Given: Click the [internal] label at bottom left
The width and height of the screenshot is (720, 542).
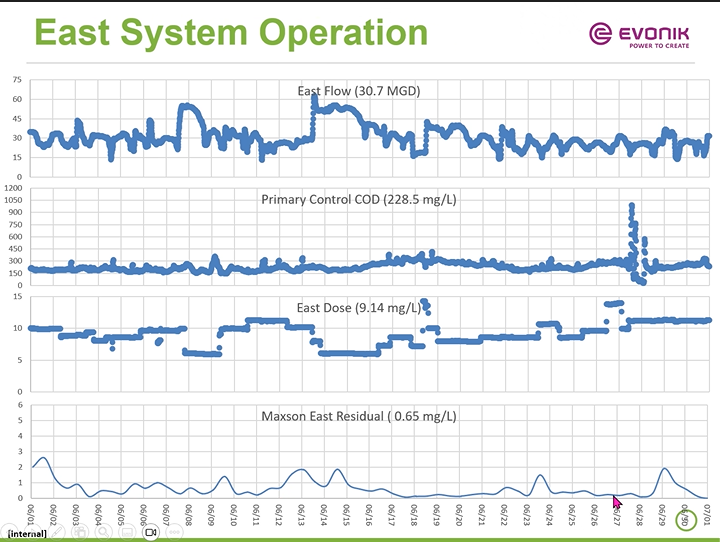Looking at the screenshot, I should click(23, 534).
